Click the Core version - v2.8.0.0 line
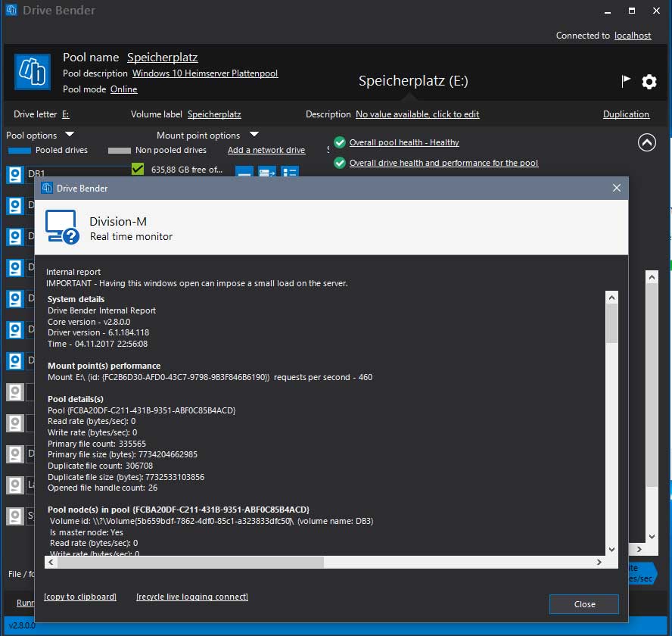Viewport: 672px width, 636px height. 89,322
